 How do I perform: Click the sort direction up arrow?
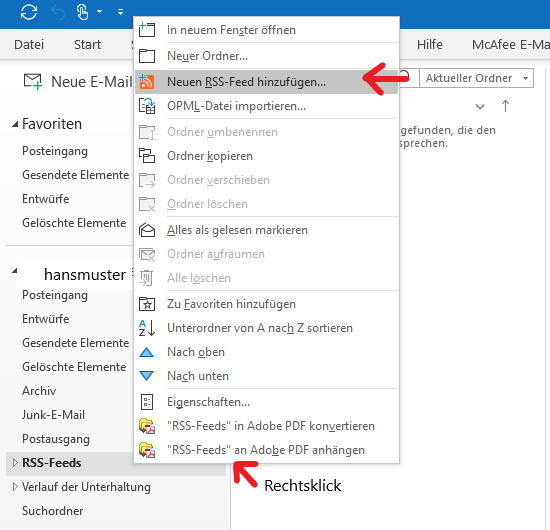coord(505,106)
